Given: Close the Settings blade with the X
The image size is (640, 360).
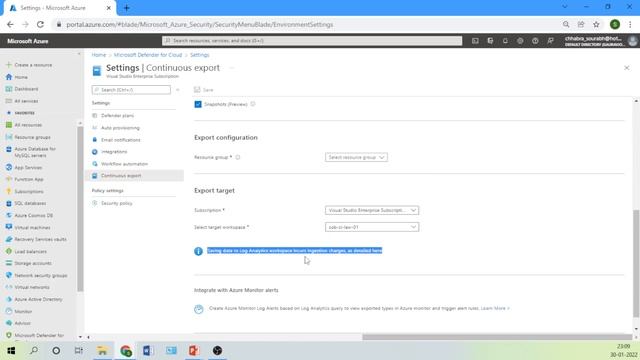Looking at the screenshot, I should pyautogui.click(x=627, y=68).
